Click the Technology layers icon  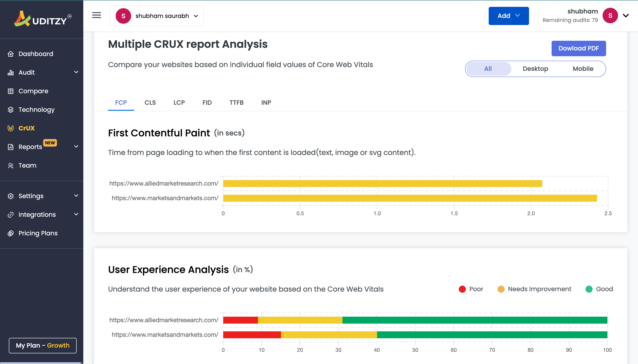tap(10, 110)
